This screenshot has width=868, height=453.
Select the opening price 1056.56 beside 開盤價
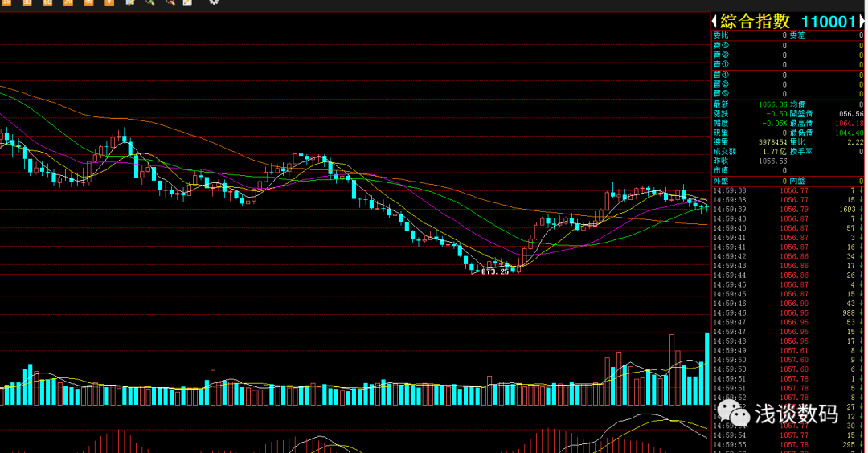tap(850, 114)
